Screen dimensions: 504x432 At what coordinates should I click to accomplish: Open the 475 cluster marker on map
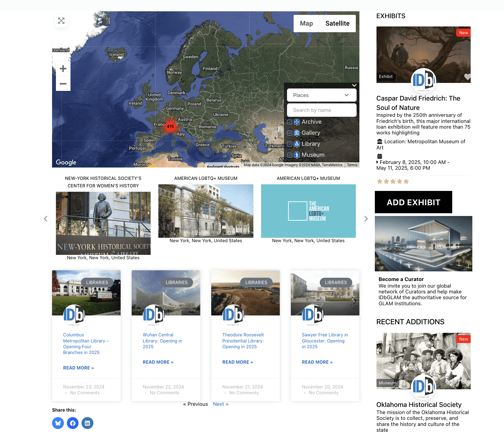[170, 126]
